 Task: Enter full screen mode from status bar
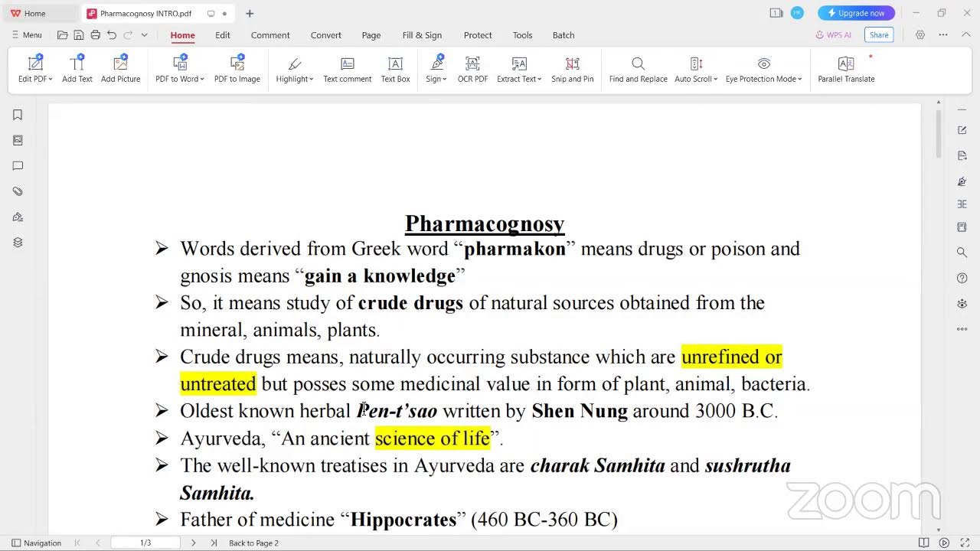click(965, 543)
